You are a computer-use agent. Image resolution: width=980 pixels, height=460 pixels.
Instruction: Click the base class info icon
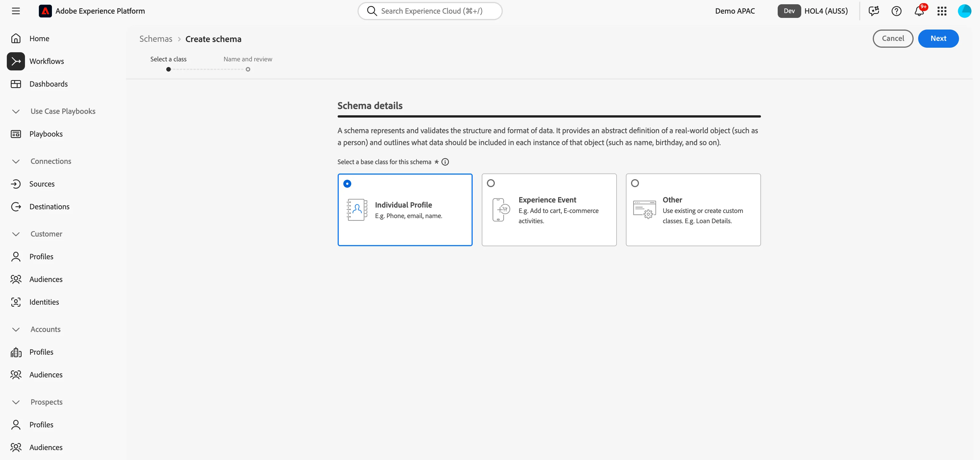pyautogui.click(x=445, y=162)
